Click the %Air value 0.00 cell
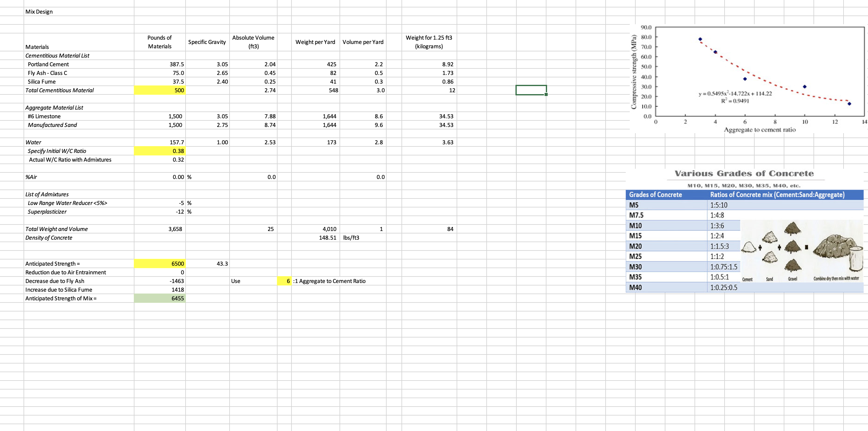 (x=160, y=177)
